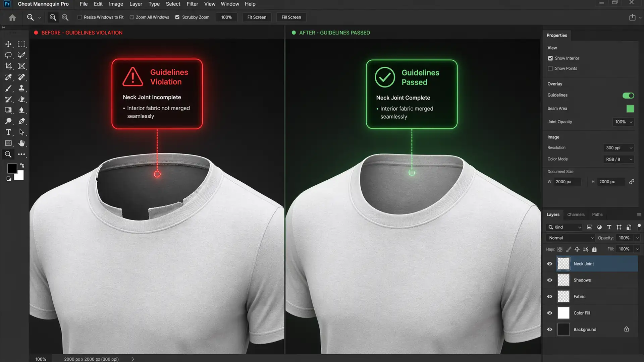Click the Fit Screen button

[x=257, y=17]
